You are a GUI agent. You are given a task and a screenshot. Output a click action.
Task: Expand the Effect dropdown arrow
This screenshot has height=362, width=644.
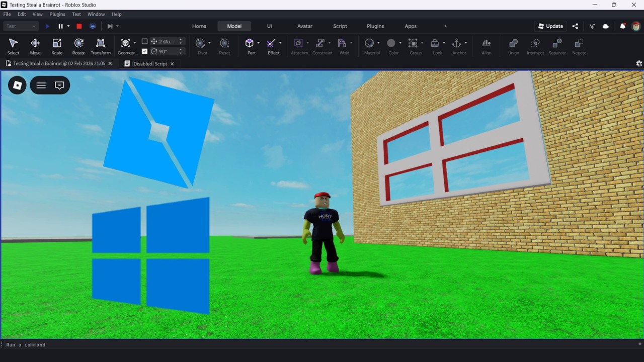click(x=280, y=43)
